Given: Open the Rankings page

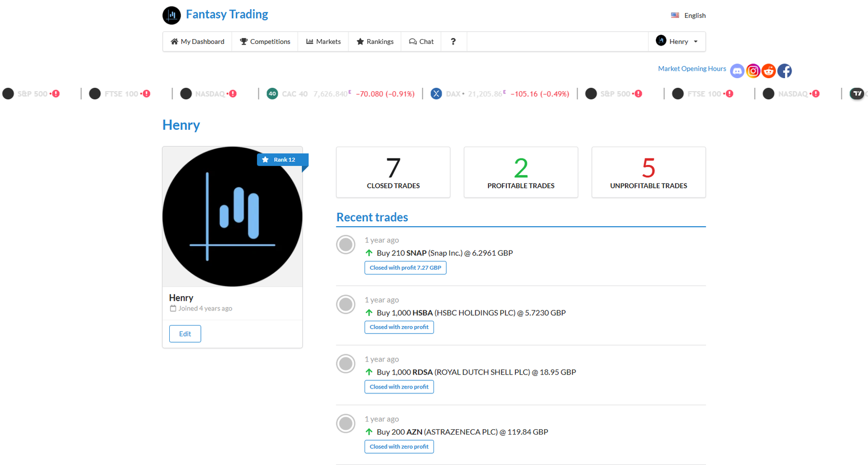Looking at the screenshot, I should click(x=375, y=42).
